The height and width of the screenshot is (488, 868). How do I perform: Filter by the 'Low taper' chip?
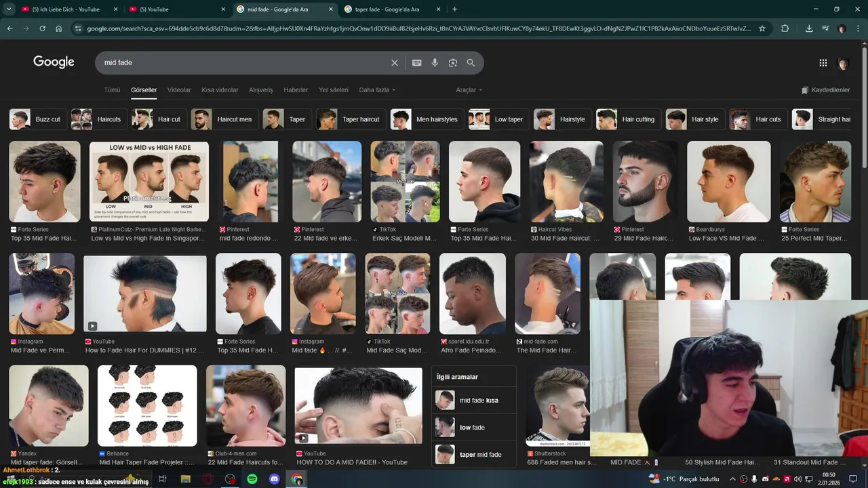(x=499, y=119)
